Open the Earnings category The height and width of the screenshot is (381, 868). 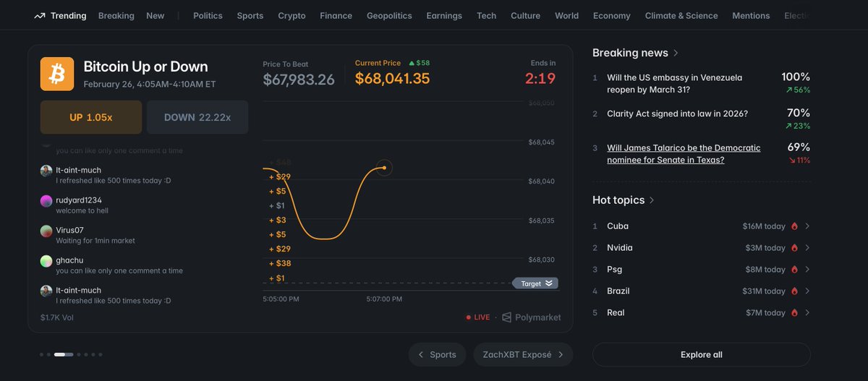point(444,16)
